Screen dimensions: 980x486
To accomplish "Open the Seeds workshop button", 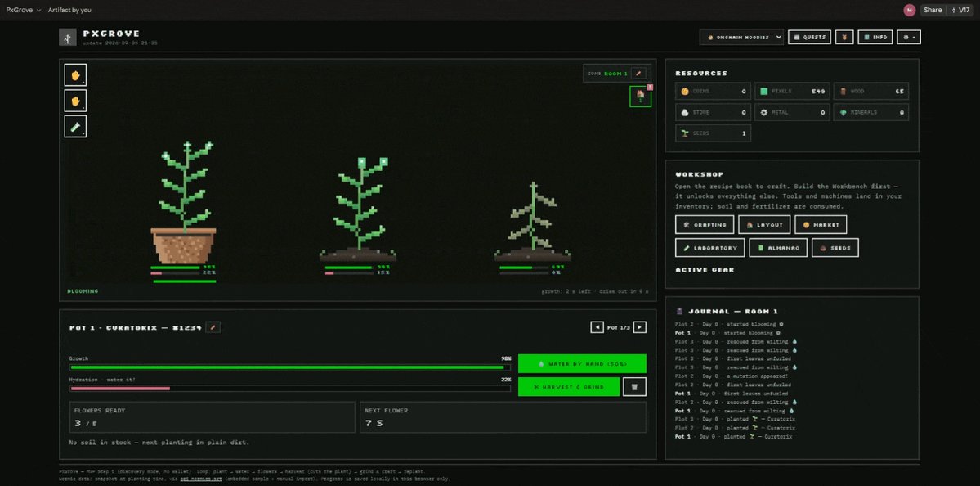I will pos(835,248).
